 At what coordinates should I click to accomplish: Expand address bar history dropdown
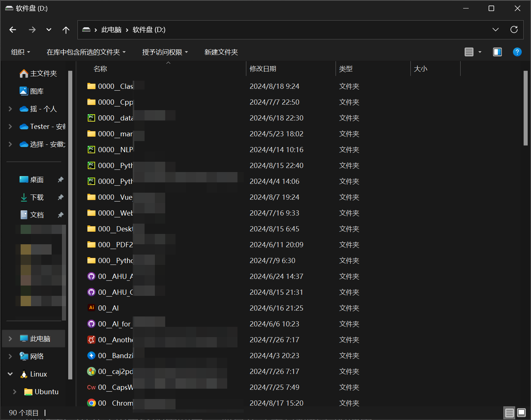point(496,29)
